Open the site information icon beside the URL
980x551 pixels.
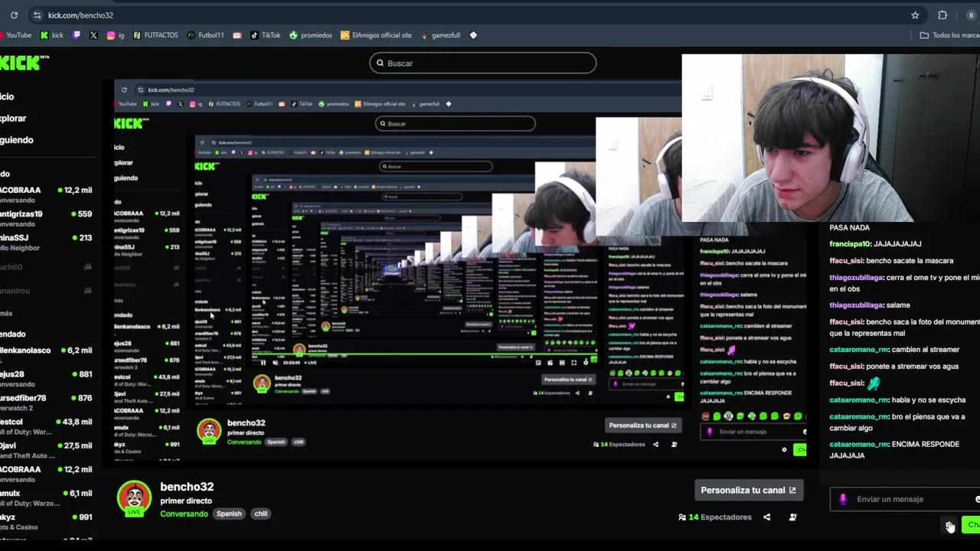[x=37, y=15]
